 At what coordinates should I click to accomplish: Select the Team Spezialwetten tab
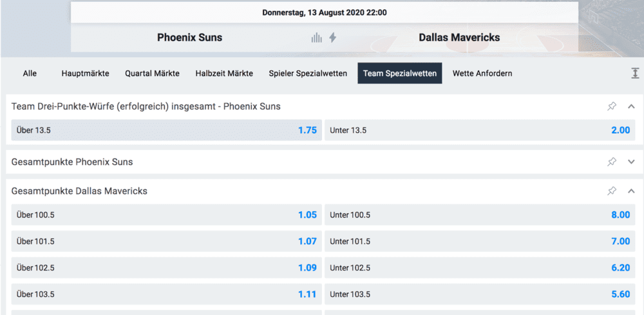click(400, 73)
